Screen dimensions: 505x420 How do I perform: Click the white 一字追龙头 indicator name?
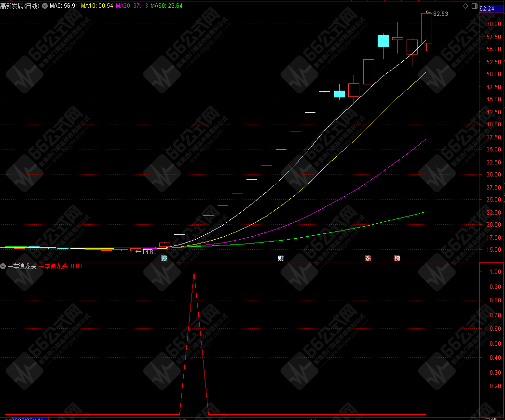(x=22, y=266)
